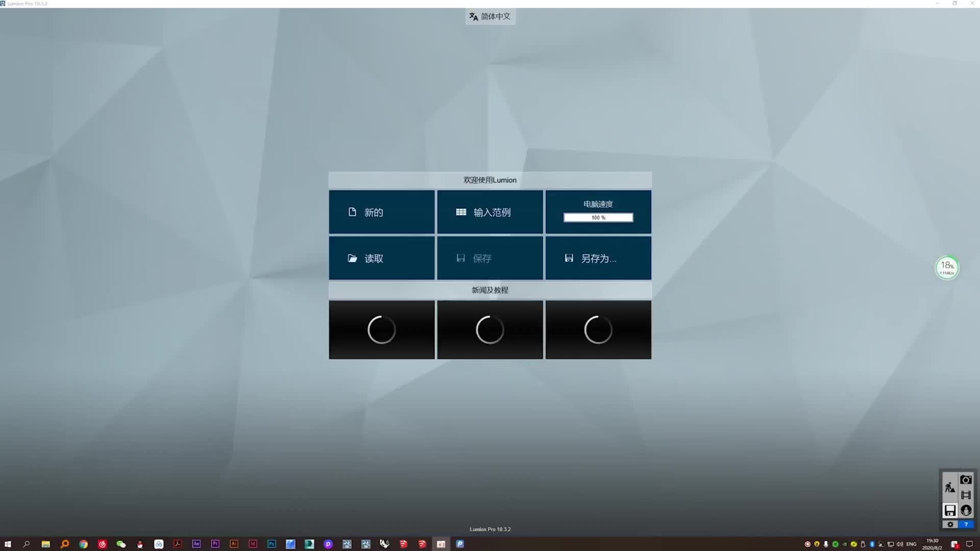Launch Photoshop from the taskbar
980x551 pixels.
[x=272, y=544]
